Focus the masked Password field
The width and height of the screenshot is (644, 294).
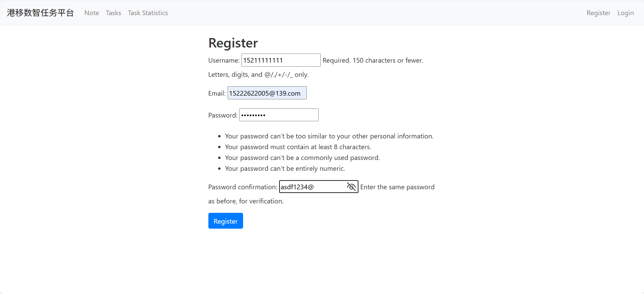click(279, 115)
